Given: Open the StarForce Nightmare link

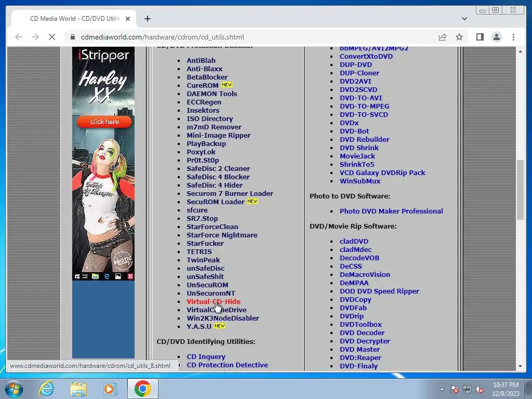Looking at the screenshot, I should point(222,235).
